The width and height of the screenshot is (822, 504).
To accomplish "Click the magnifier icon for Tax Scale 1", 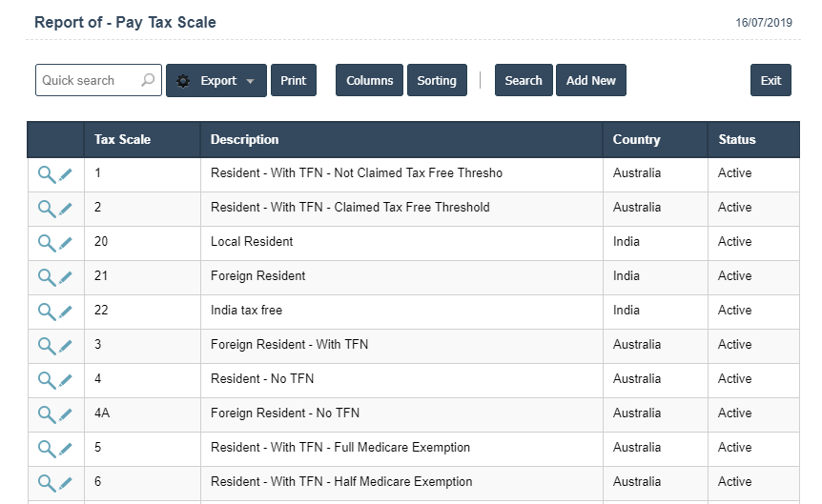I will tap(46, 174).
